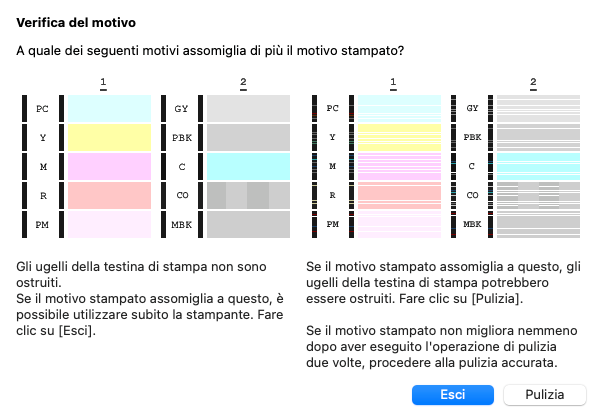
Task: Select the CO swatch in the unclogged pattern
Action: (x=247, y=194)
